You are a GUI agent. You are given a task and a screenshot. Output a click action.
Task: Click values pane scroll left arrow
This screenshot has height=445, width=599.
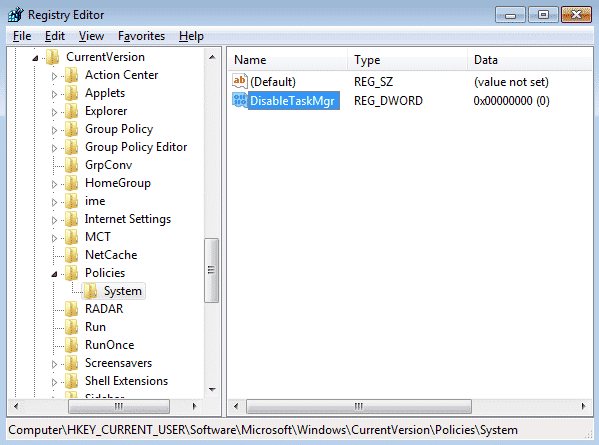click(x=236, y=406)
